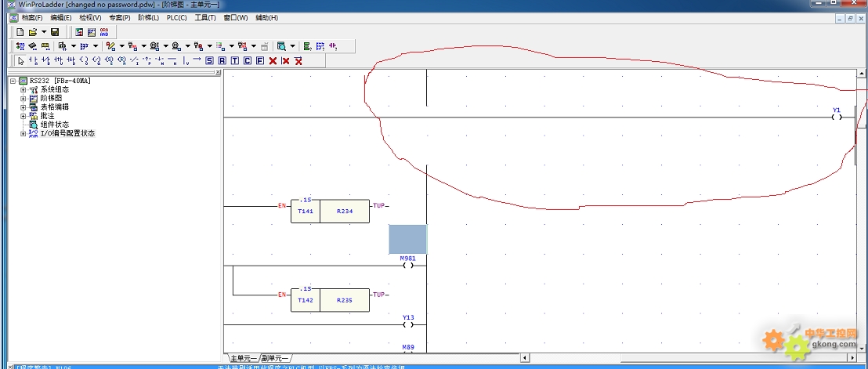Insert an output coil element
This screenshot has width=868, height=369.
(x=84, y=61)
